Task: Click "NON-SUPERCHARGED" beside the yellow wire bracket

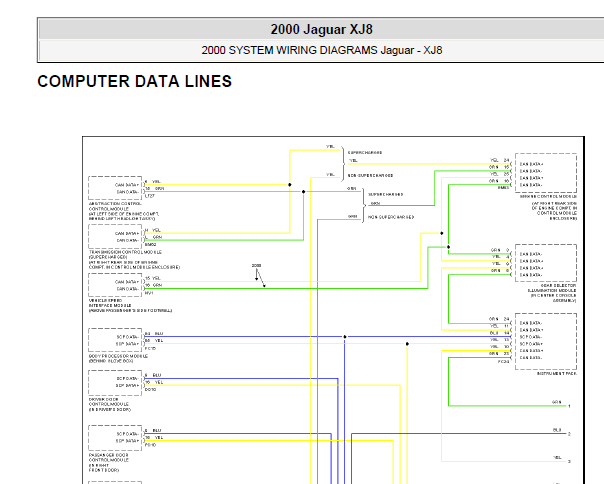Action: 370,175
